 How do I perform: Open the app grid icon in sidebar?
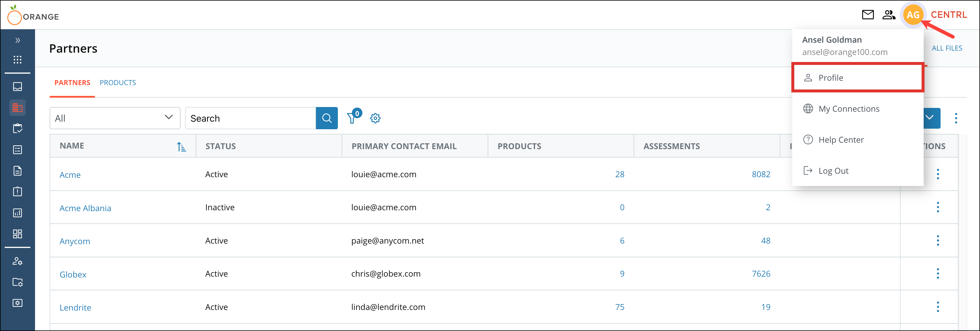[18, 59]
